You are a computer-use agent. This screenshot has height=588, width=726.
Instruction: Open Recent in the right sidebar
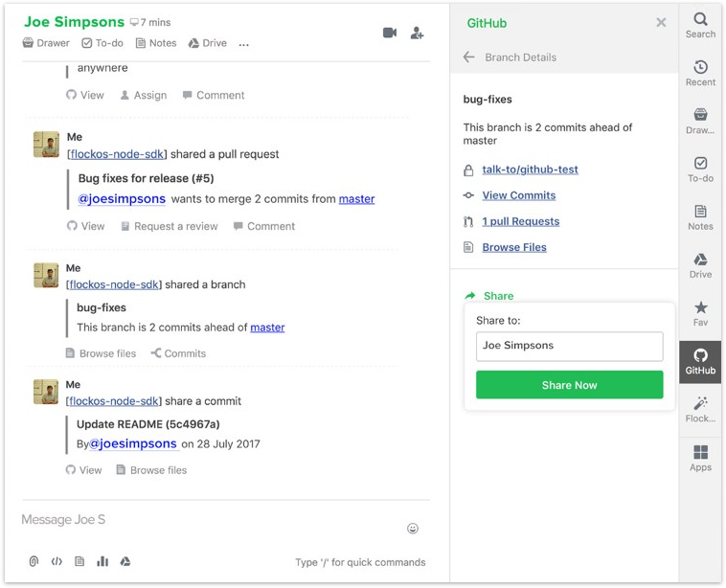coord(700,74)
